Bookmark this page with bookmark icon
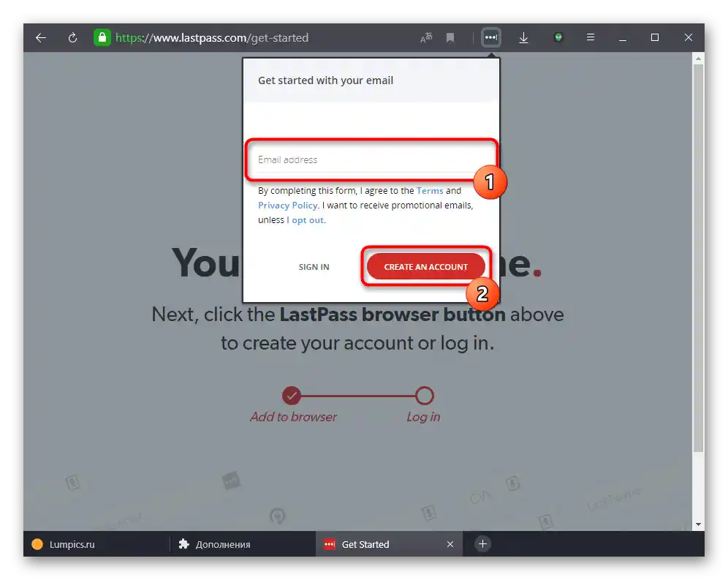Screen dimensions: 728x580 tap(450, 37)
